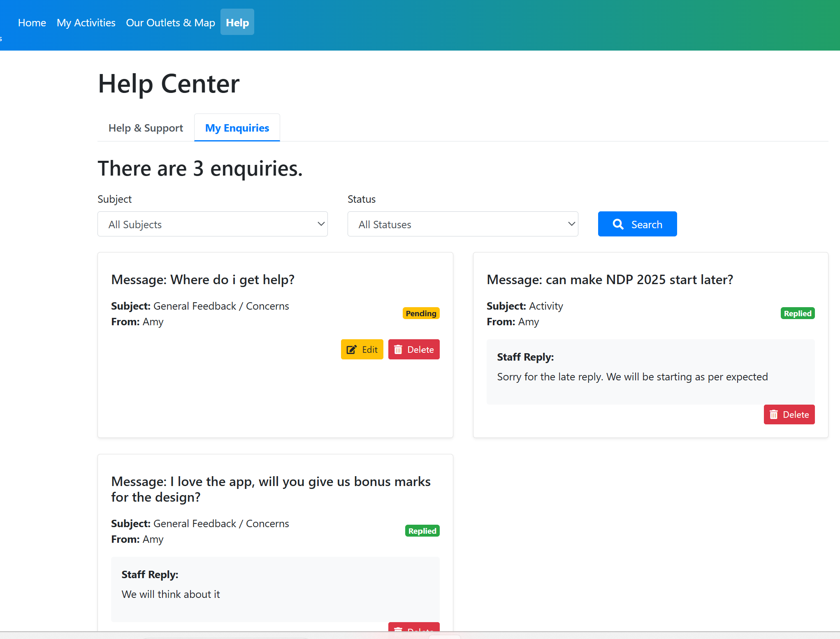Switch to the Help & Support tab
The width and height of the screenshot is (840, 639).
tap(146, 128)
